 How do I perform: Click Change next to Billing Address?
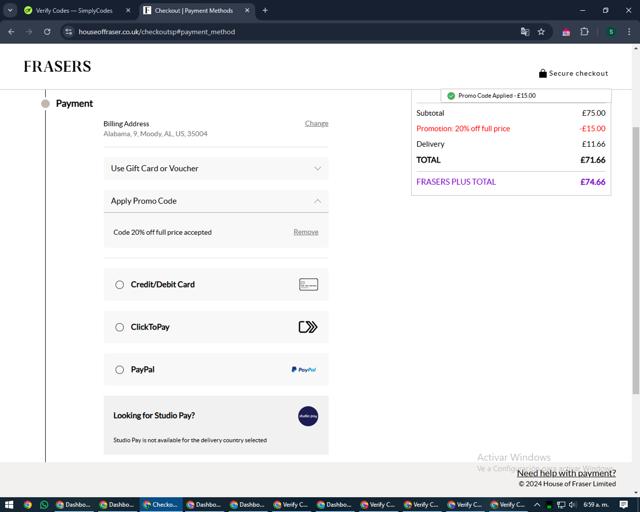tap(316, 123)
